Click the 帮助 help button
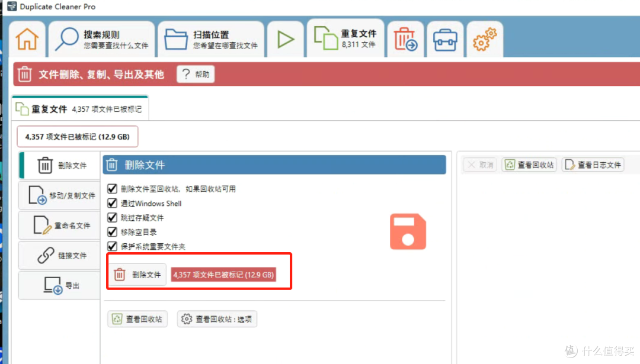The height and width of the screenshot is (364, 640). coord(196,74)
